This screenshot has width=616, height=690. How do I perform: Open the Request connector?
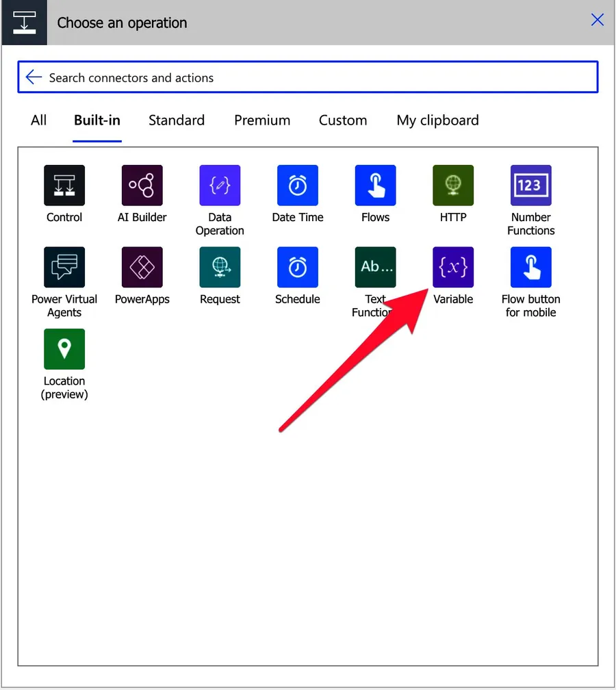pos(220,268)
